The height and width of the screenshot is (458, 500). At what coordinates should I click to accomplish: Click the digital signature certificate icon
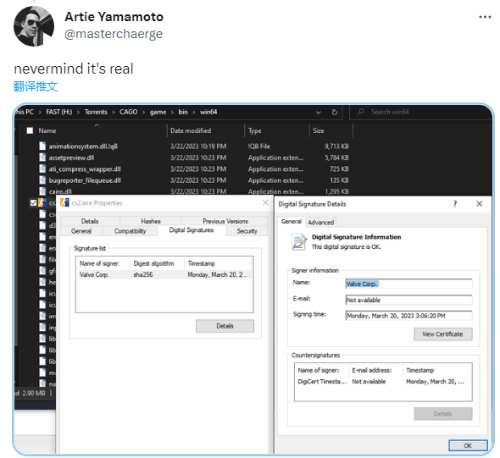[x=299, y=242]
